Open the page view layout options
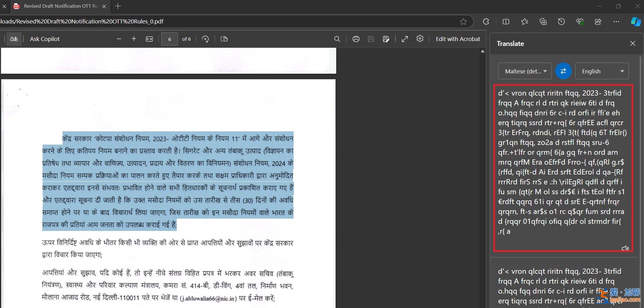 tap(224, 39)
